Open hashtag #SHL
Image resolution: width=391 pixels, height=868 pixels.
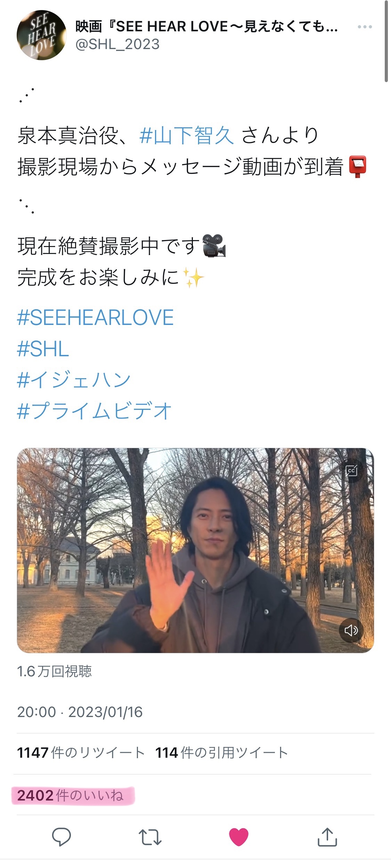coord(43,349)
